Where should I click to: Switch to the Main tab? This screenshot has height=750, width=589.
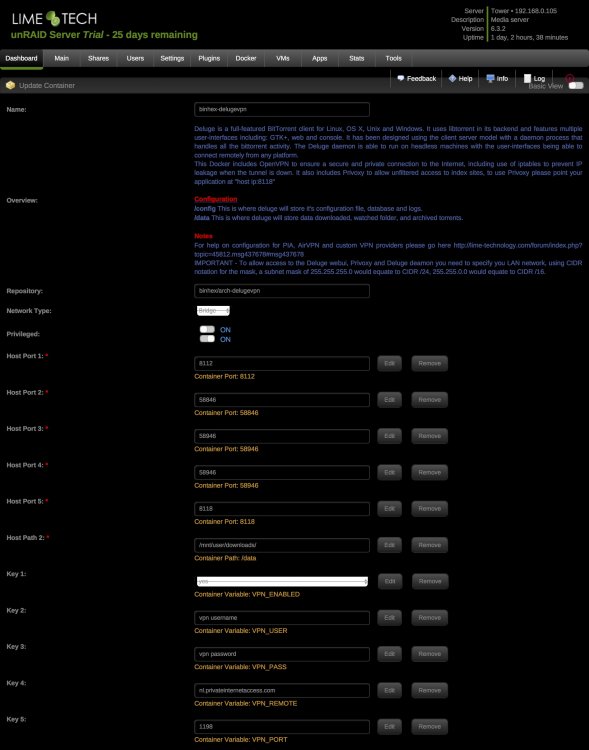[x=61, y=58]
